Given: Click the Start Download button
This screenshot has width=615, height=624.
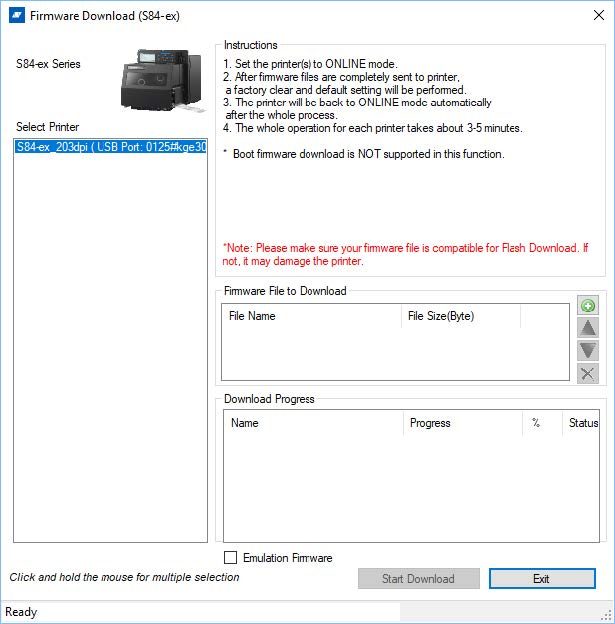Looking at the screenshot, I should 418,579.
